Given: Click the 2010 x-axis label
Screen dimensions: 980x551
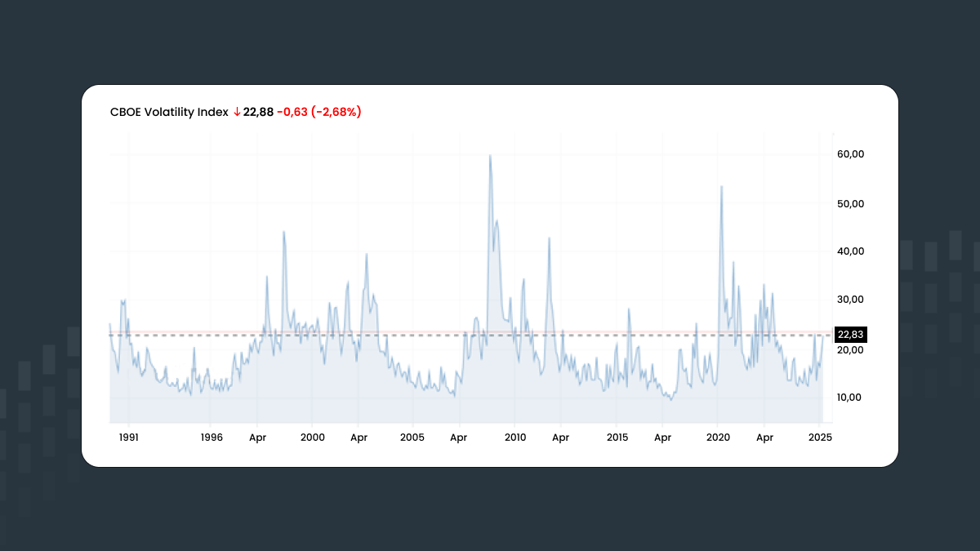Looking at the screenshot, I should [514, 438].
